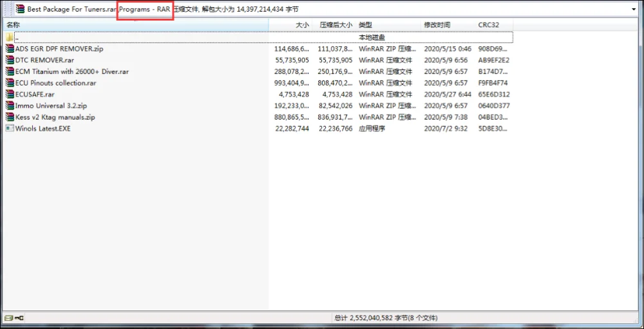
Task: Click date 2020/7/2 9:32
Action: point(446,129)
